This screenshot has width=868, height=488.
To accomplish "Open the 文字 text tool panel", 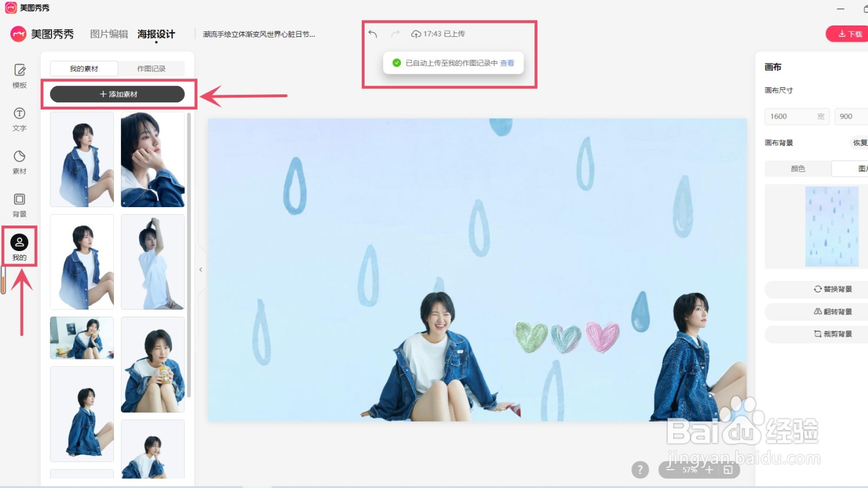I will click(x=20, y=119).
